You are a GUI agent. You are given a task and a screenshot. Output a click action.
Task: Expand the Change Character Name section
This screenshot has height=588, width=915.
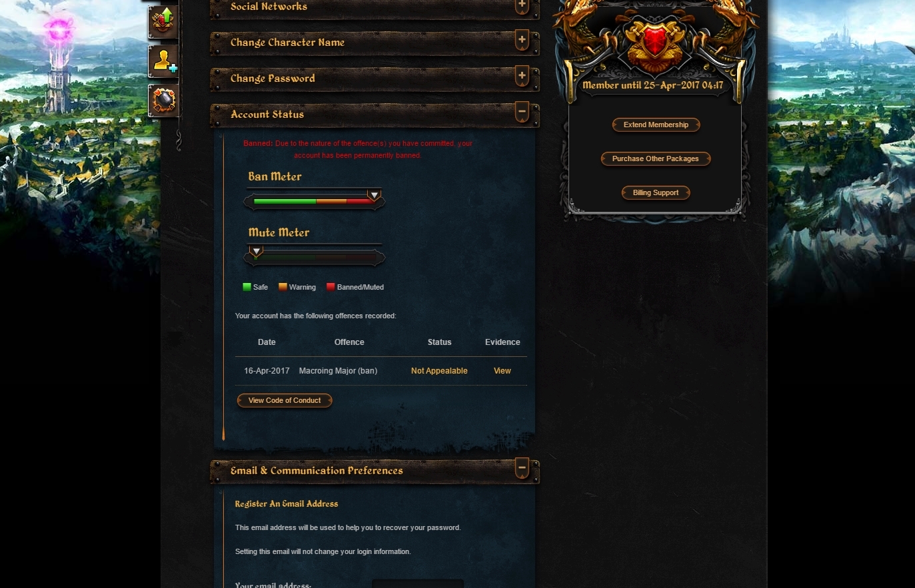pos(522,41)
